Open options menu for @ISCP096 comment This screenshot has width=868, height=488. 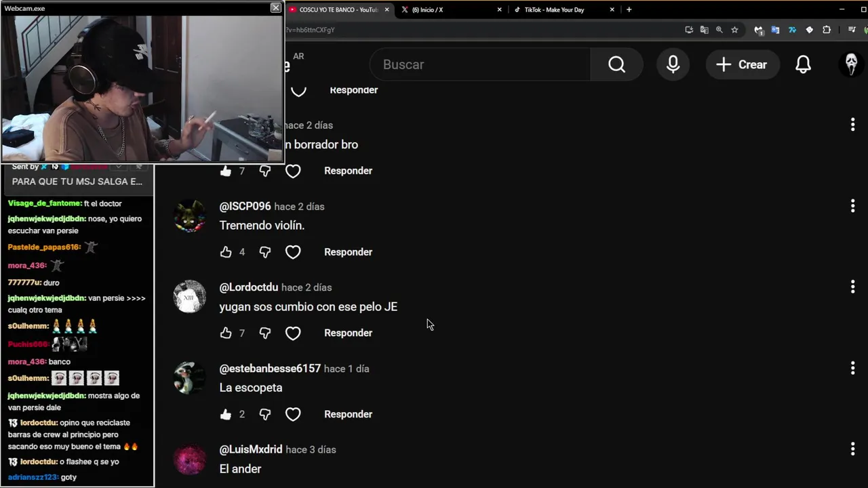click(x=852, y=206)
